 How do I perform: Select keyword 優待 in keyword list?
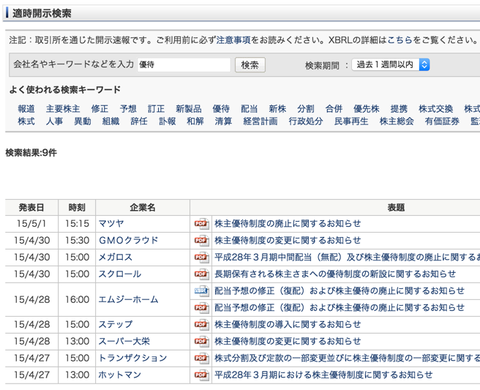221,109
